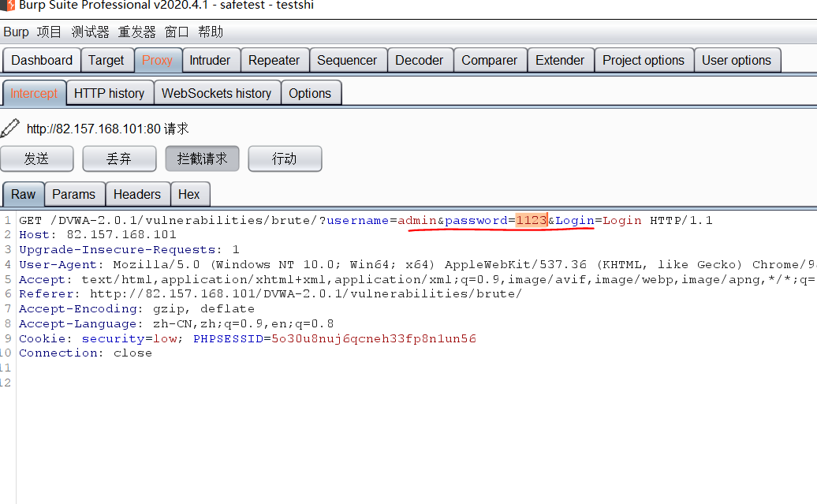
Task: Switch to the Dashboard tab
Action: pyautogui.click(x=42, y=61)
